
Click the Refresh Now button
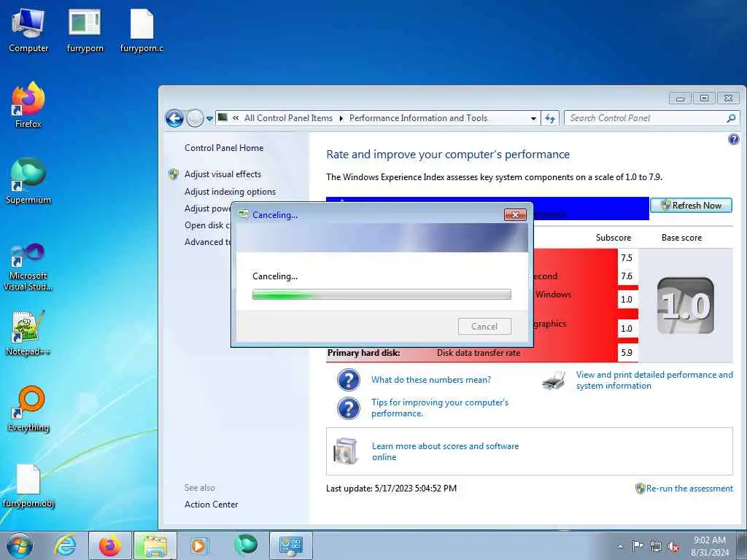691,205
